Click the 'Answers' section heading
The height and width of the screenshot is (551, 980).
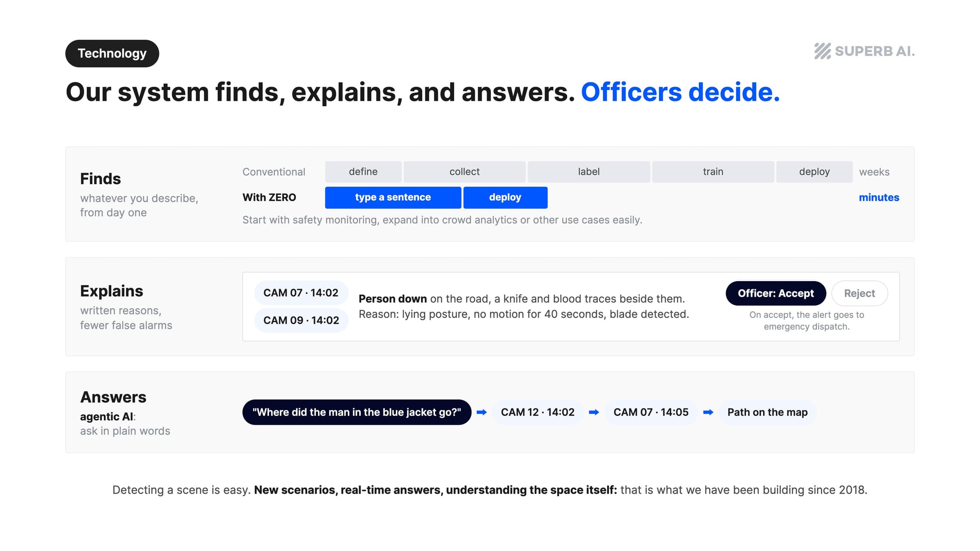click(x=113, y=397)
